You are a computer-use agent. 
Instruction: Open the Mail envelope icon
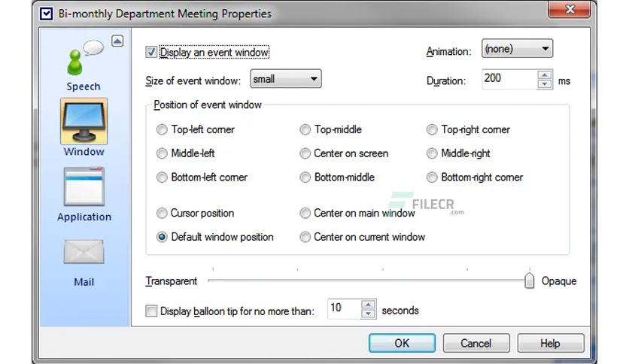click(x=84, y=252)
